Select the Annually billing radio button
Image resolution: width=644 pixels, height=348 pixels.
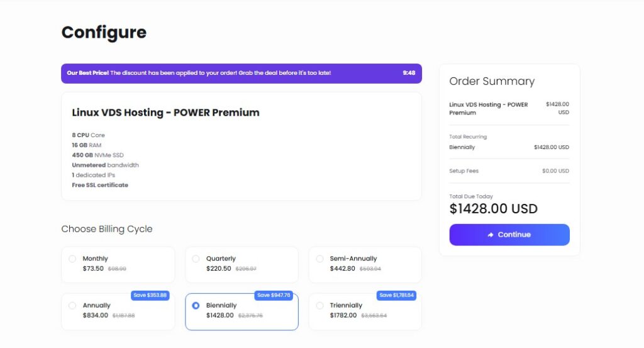[72, 305]
